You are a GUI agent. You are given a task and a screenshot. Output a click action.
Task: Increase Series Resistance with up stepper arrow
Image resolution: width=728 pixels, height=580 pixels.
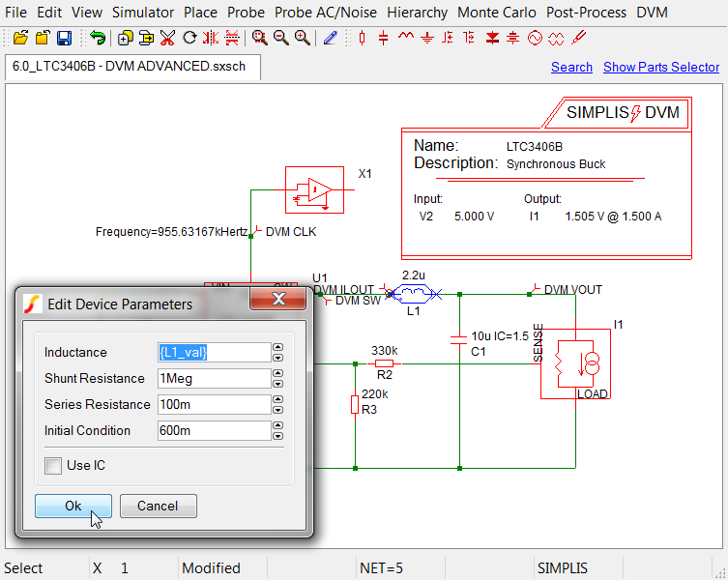tap(278, 399)
